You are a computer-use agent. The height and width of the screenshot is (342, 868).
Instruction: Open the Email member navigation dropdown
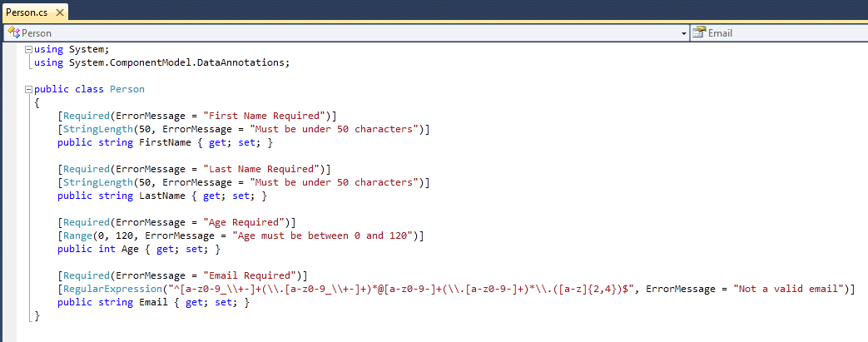[x=779, y=33]
